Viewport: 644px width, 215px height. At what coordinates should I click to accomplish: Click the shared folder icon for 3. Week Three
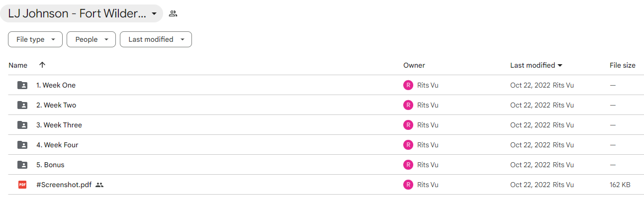pyautogui.click(x=22, y=125)
